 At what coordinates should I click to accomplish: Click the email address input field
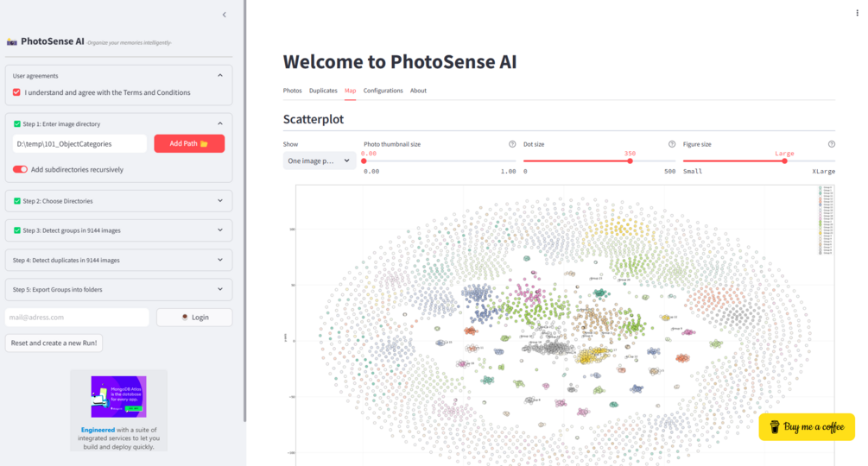click(77, 318)
